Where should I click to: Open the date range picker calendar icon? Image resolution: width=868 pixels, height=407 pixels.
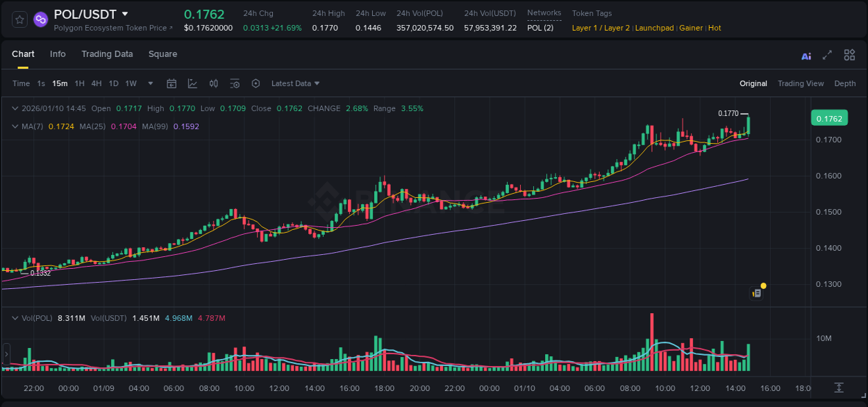(172, 83)
